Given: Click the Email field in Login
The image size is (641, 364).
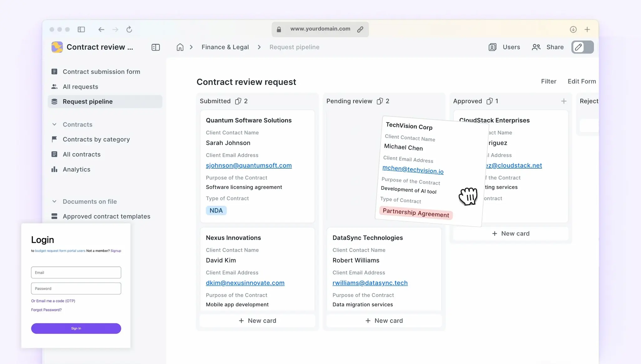Looking at the screenshot, I should coord(76,272).
